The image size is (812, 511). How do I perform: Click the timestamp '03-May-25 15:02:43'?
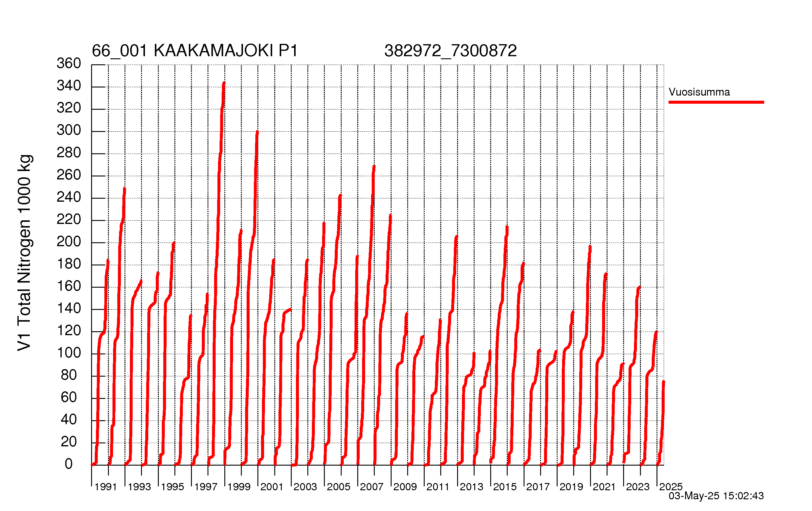click(716, 496)
